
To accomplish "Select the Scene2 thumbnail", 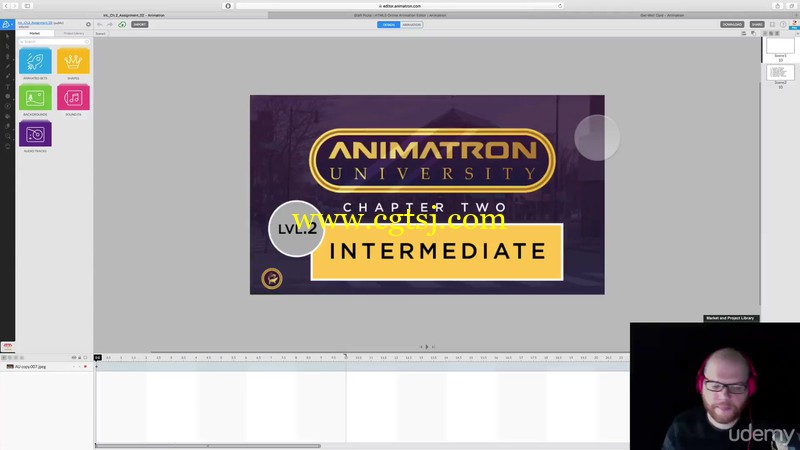I will (x=780, y=72).
